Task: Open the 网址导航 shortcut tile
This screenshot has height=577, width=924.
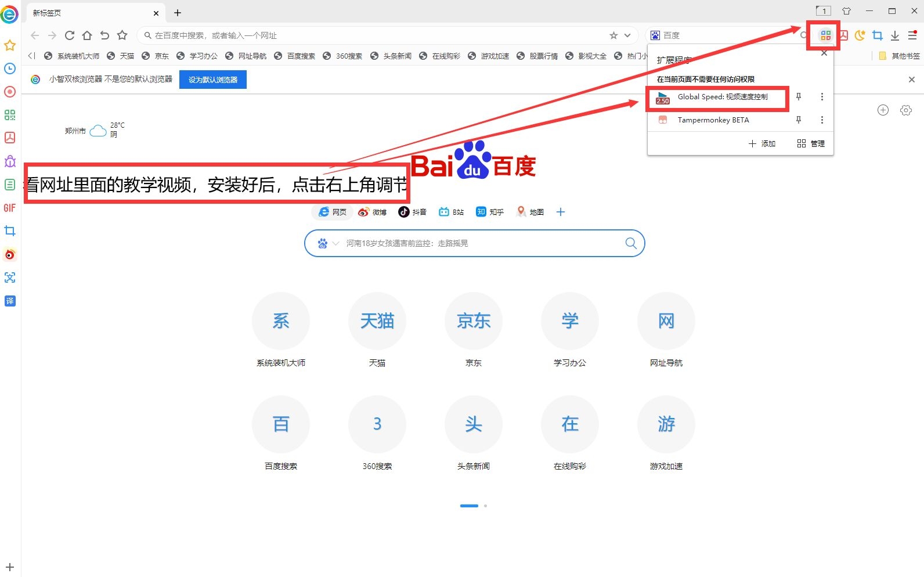Action: (666, 330)
